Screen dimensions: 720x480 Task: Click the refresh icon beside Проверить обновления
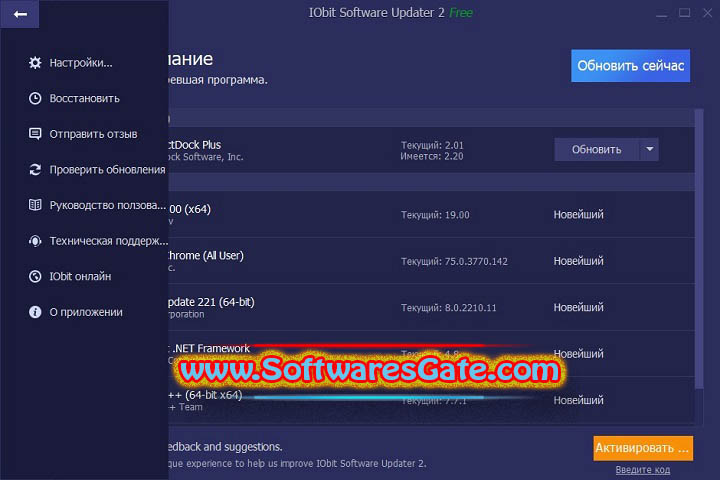35,169
